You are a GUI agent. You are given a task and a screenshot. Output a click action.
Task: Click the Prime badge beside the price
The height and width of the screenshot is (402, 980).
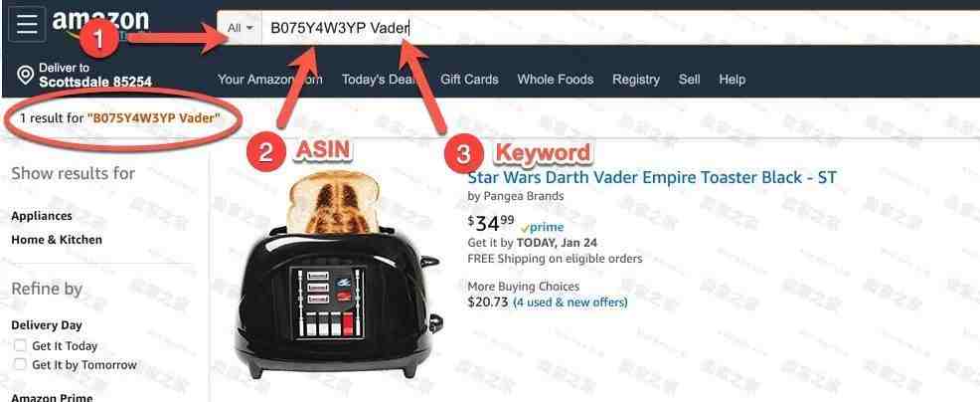click(542, 227)
